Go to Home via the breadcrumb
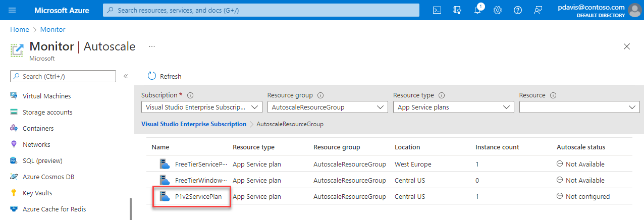Screen dimensions: 644x220 coord(20,29)
